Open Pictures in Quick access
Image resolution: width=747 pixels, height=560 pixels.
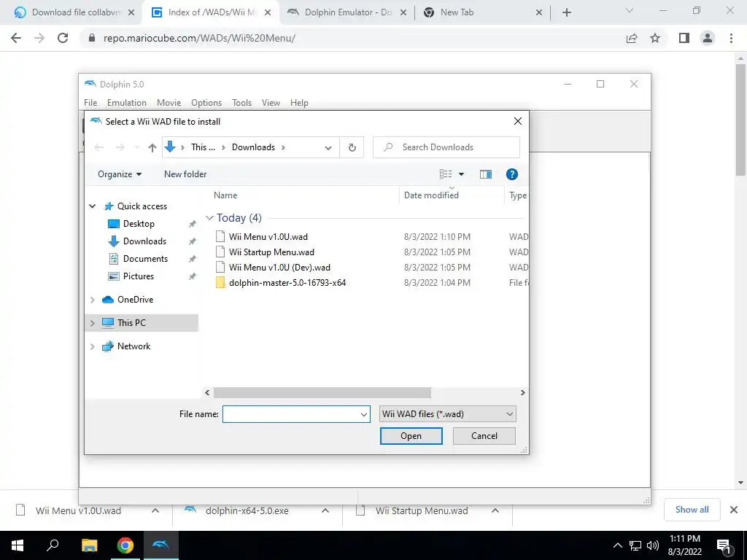click(x=138, y=276)
